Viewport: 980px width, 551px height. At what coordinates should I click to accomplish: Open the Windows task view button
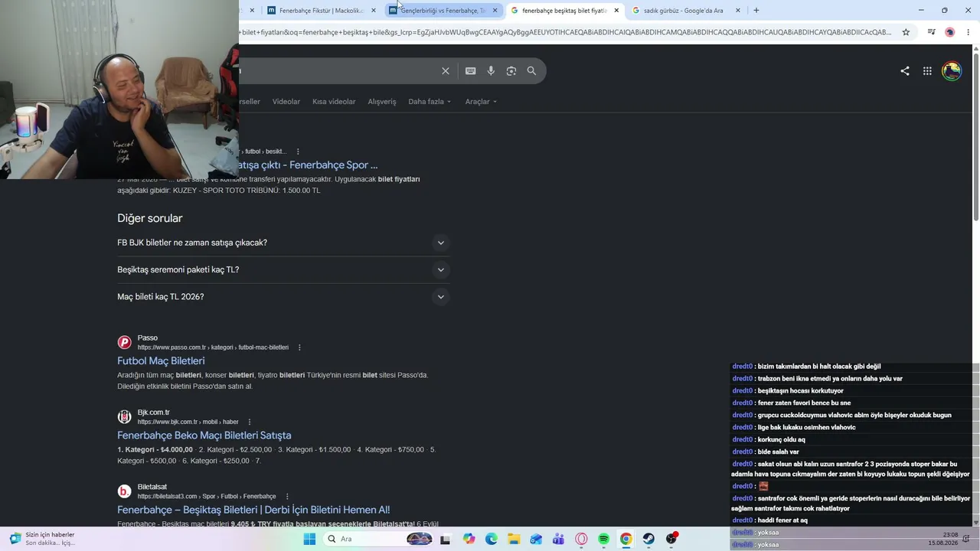(x=445, y=539)
